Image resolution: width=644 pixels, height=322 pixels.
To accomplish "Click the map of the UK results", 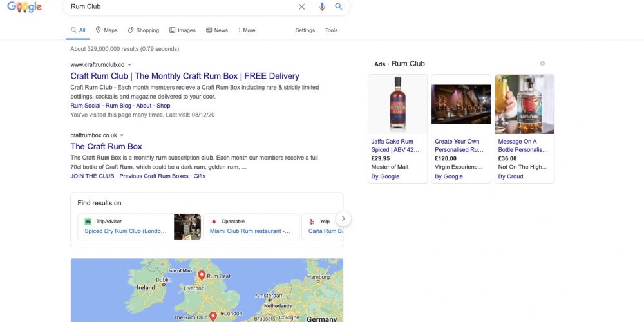I will click(x=207, y=290).
